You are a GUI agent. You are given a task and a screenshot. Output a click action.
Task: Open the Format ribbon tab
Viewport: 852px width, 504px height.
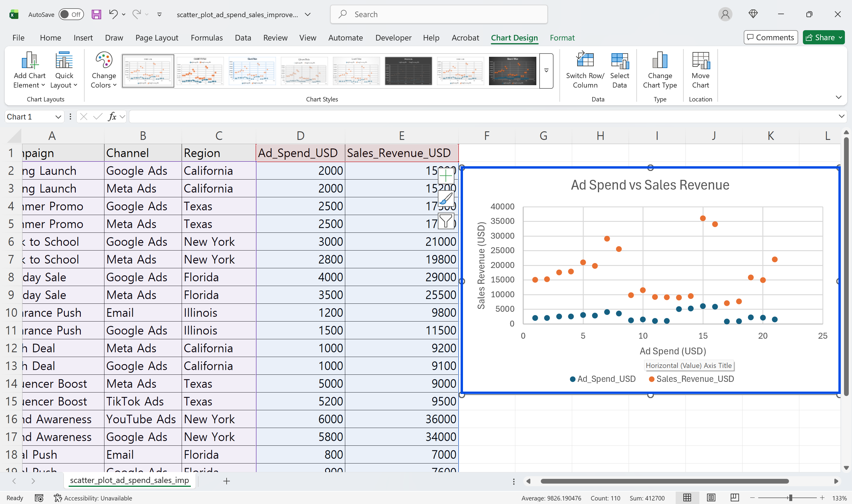coord(562,38)
